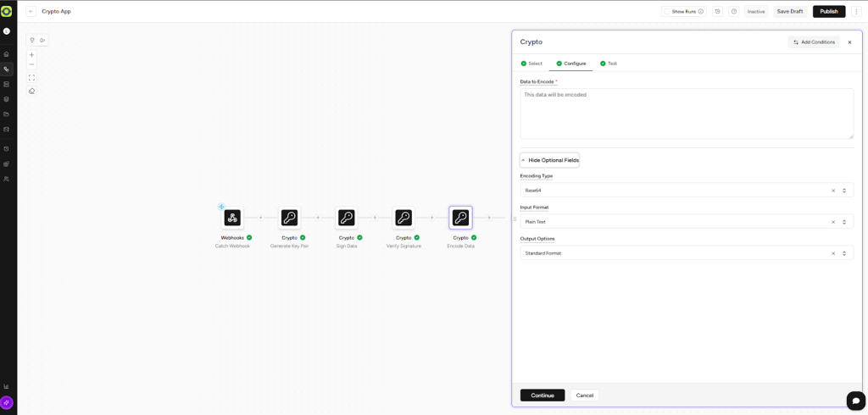This screenshot has height=415, width=868.
Task: Open the Generate Key Pair crypto node
Action: click(x=289, y=218)
